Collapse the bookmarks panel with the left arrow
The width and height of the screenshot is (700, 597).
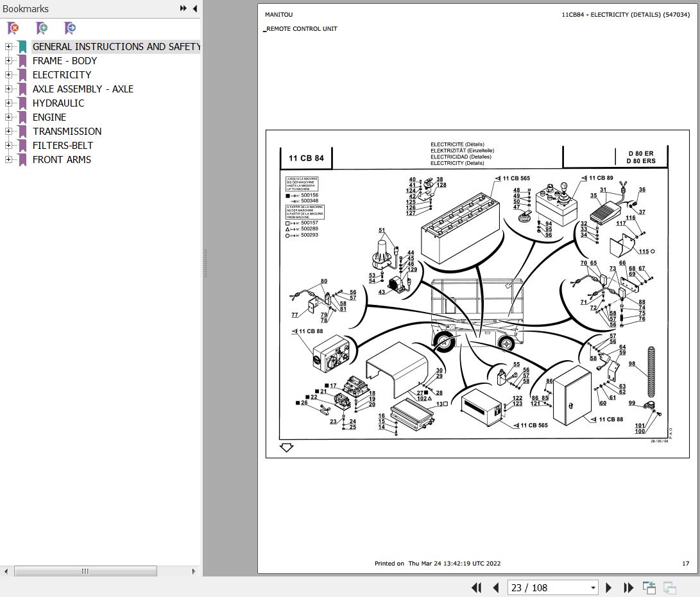pos(195,8)
